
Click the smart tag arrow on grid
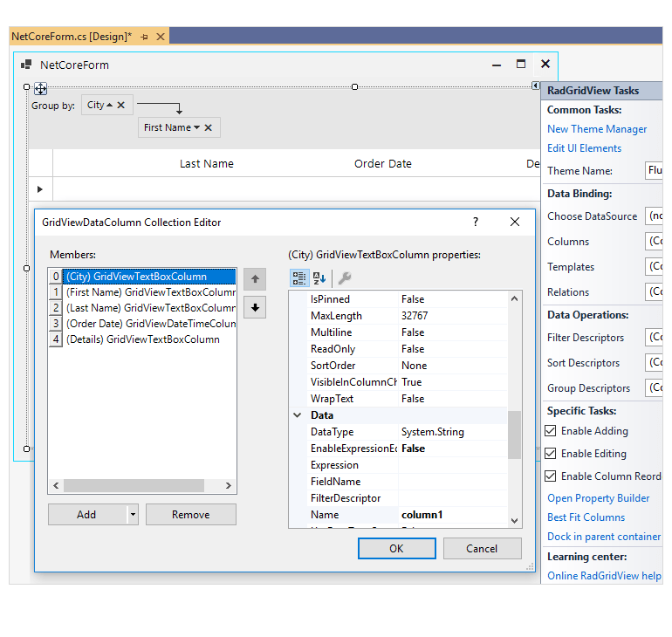coord(535,86)
